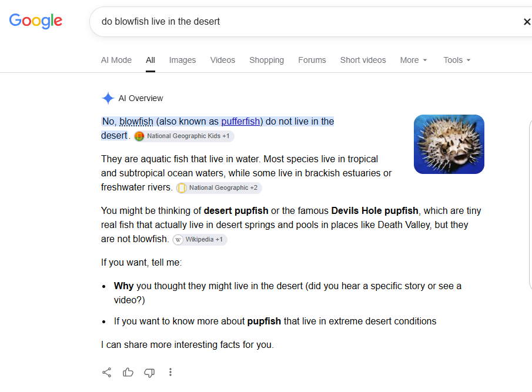Open the pufferfish thumbnail image

449,144
